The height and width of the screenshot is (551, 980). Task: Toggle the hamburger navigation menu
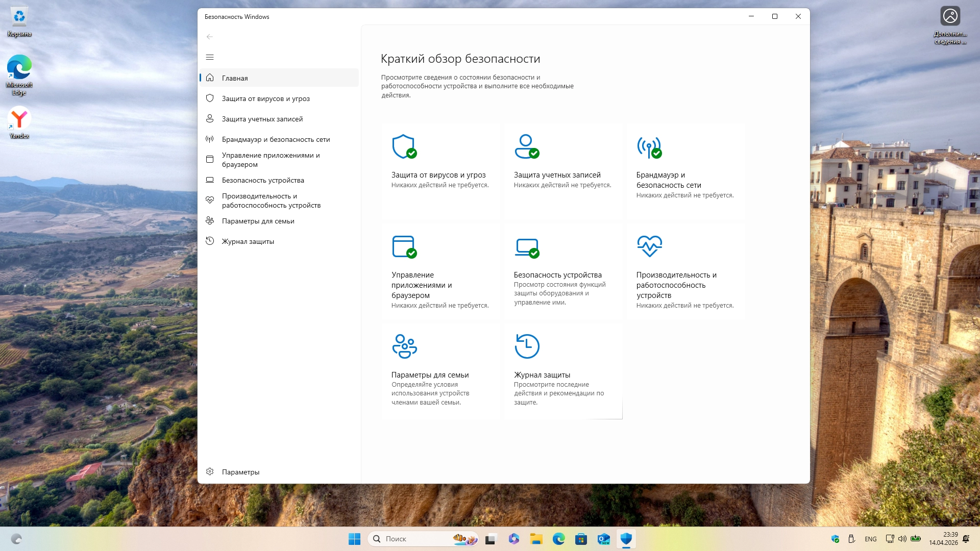coord(210,57)
